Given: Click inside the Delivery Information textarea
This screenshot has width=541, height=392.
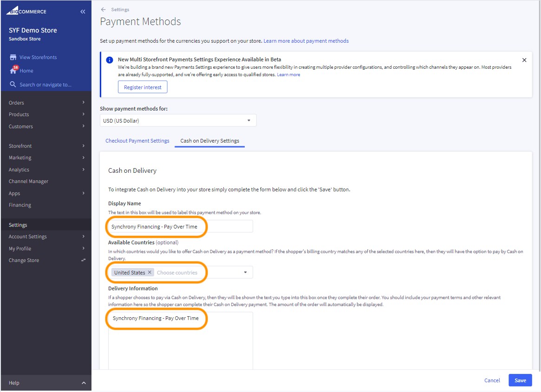Looking at the screenshot, I should pyautogui.click(x=180, y=344).
